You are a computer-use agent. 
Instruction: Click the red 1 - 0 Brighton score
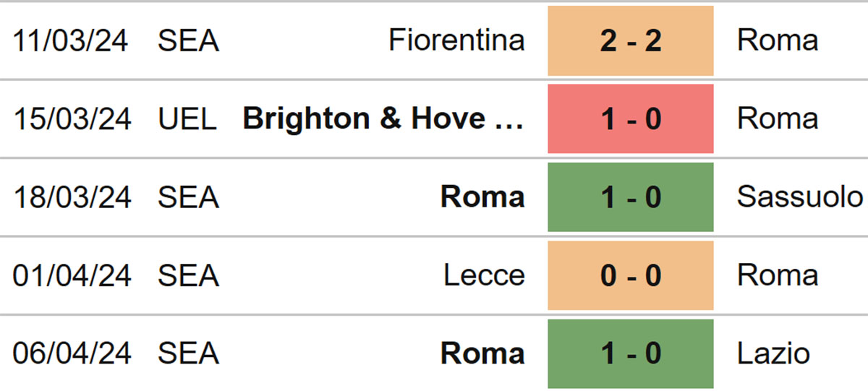tap(631, 119)
